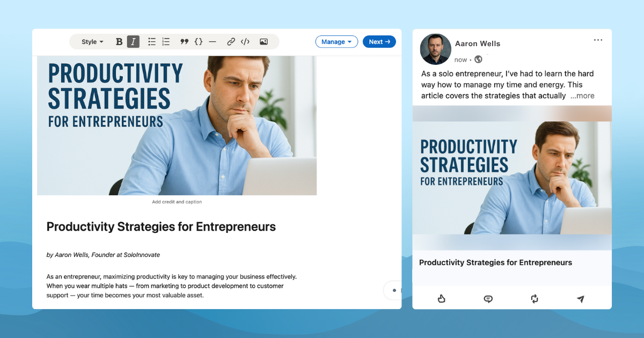
Task: Open the Style dropdown menu
Action: click(92, 42)
